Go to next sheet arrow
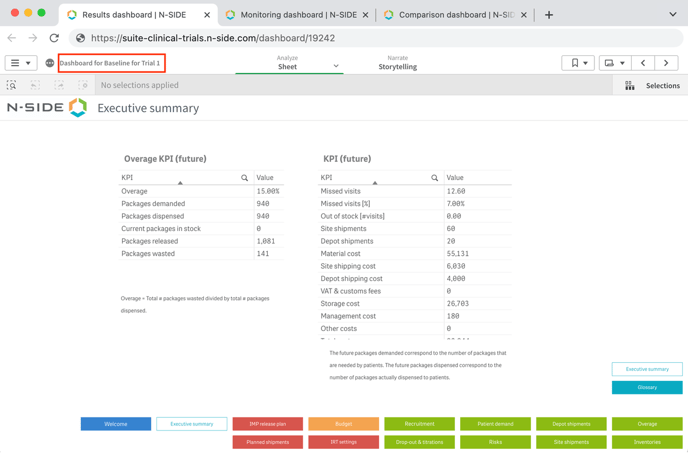This screenshot has width=688, height=453. pyautogui.click(x=667, y=63)
